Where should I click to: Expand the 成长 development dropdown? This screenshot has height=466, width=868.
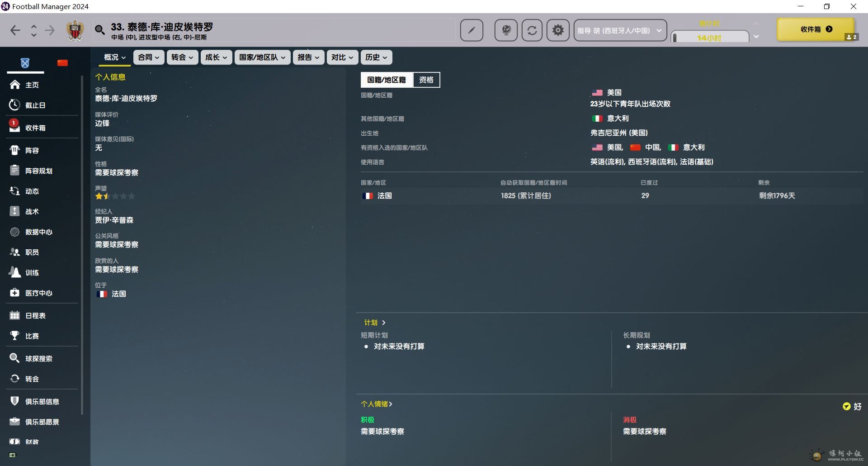[x=216, y=57]
